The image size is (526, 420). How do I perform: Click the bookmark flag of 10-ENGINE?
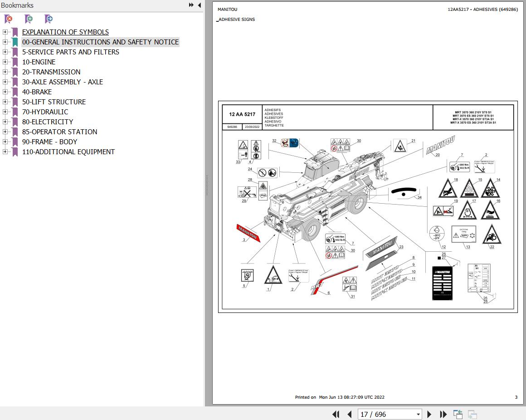point(15,62)
